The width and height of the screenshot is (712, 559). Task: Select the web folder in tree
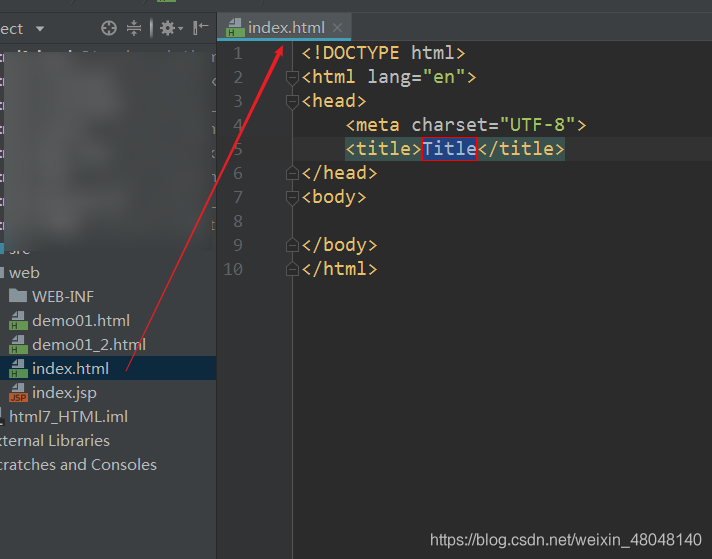[x=24, y=273]
